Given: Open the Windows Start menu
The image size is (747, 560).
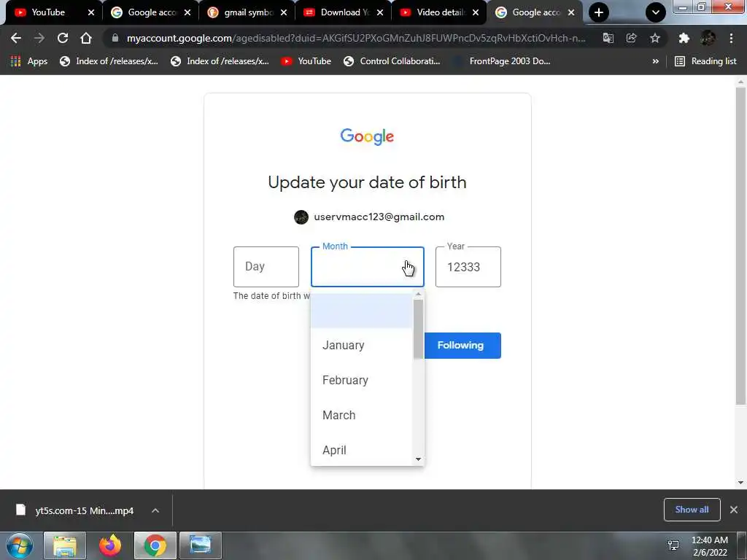Looking at the screenshot, I should (x=20, y=545).
